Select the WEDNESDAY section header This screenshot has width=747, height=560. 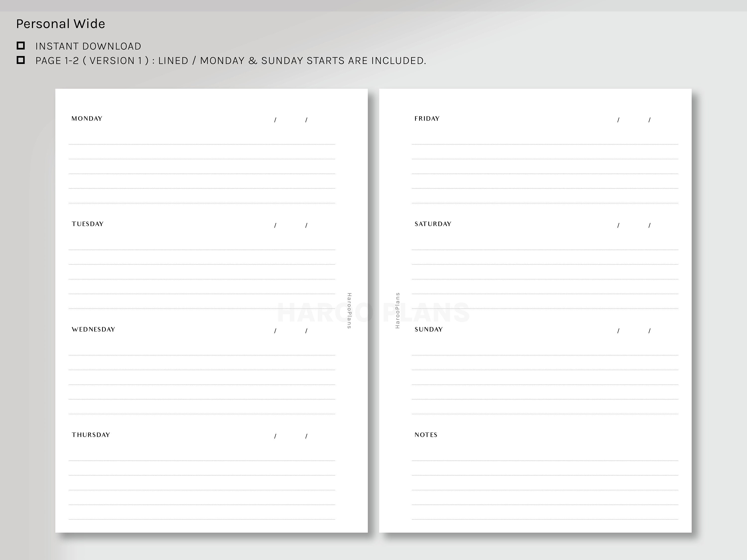pyautogui.click(x=94, y=330)
